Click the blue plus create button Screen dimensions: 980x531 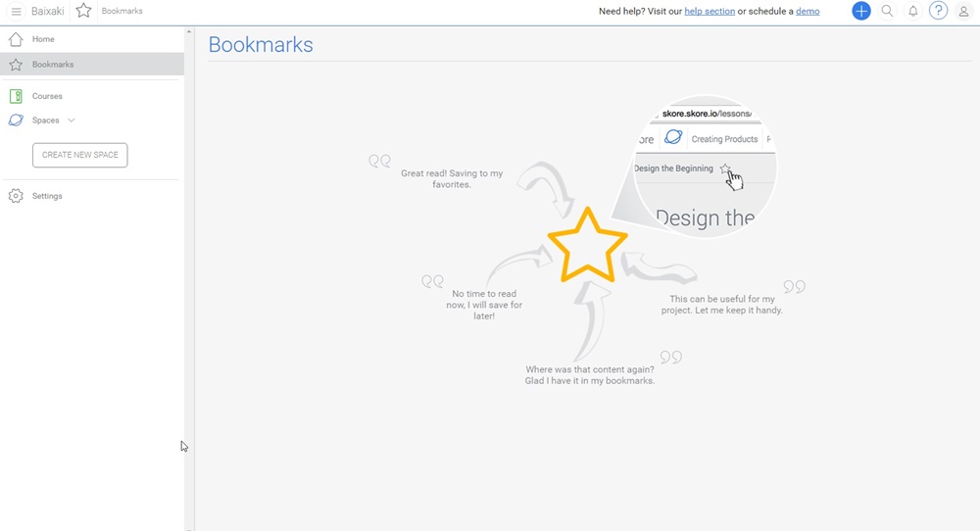click(860, 11)
